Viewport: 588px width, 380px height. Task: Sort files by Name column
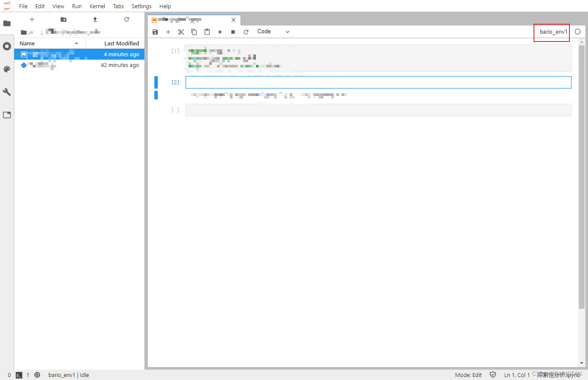pos(50,43)
